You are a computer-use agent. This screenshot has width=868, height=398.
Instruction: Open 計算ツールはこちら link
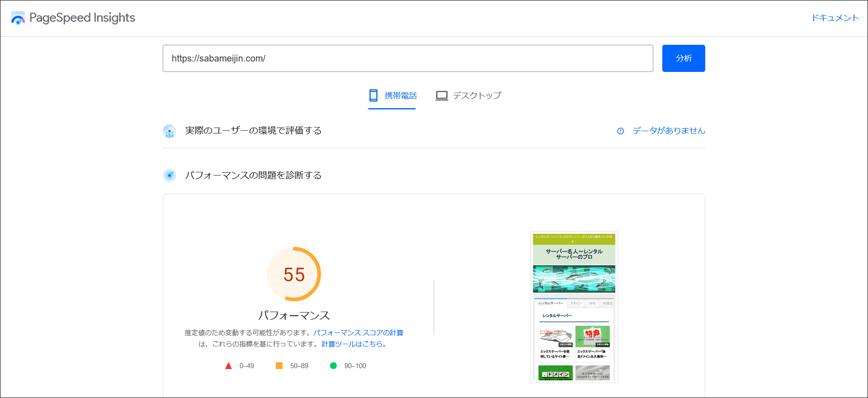354,344
